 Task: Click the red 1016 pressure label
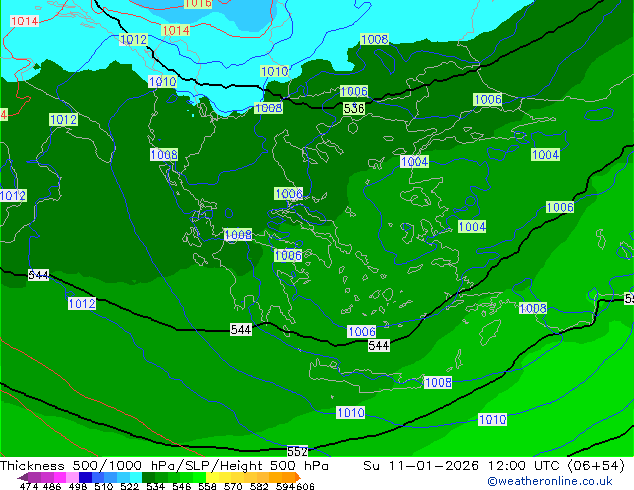[198, 4]
